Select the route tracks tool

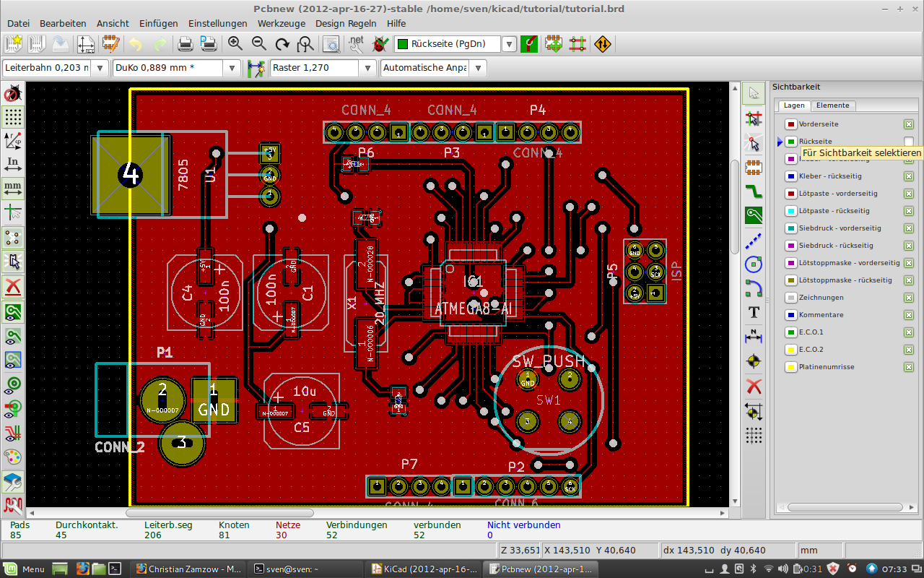click(754, 191)
